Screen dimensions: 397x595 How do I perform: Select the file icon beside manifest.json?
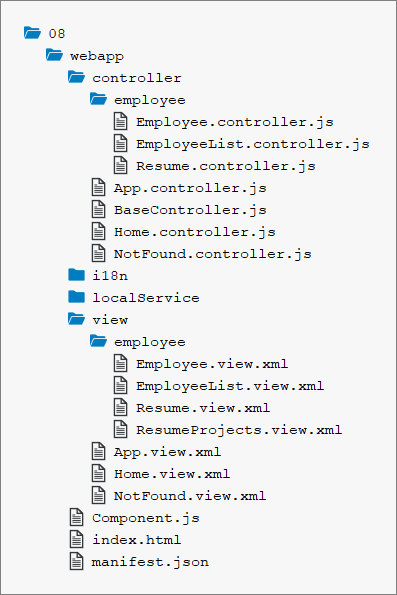click(x=76, y=561)
